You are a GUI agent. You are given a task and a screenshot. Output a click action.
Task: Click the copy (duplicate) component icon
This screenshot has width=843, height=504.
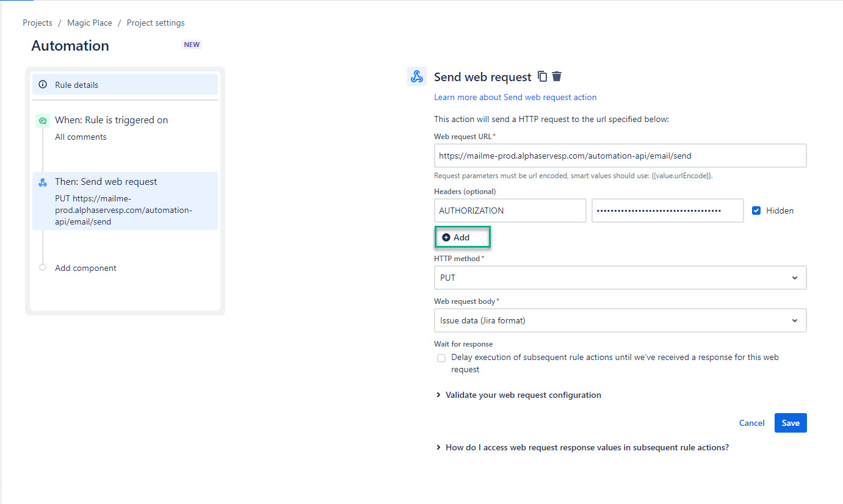[x=543, y=76]
